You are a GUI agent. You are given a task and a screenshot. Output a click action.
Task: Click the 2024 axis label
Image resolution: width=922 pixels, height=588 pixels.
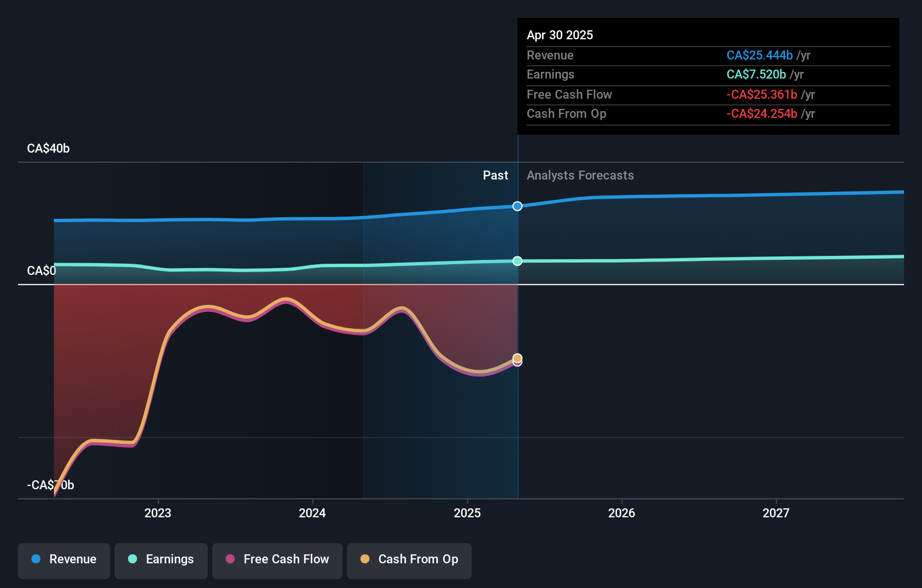[312, 513]
